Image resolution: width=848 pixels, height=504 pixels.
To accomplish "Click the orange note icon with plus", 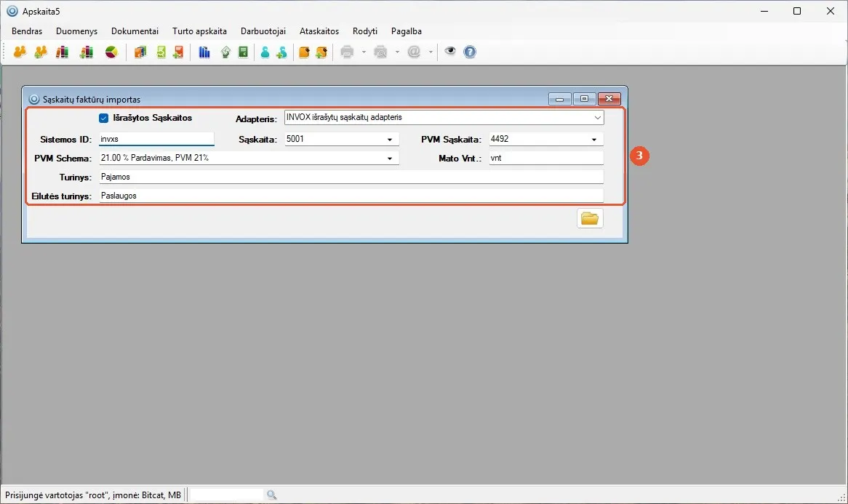I will [321, 52].
